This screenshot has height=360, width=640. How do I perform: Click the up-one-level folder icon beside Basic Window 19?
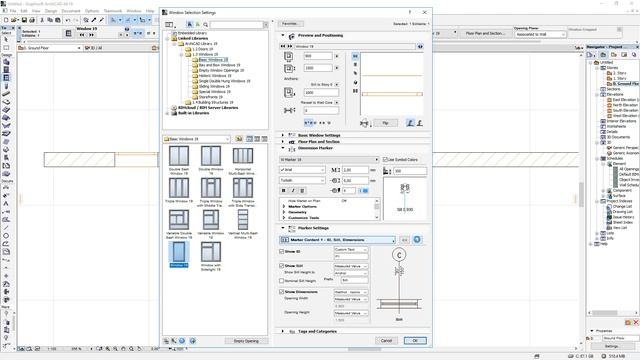pos(239,139)
